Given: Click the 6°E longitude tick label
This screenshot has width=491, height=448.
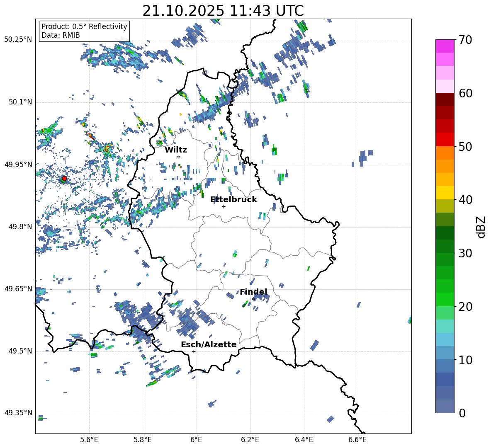Looking at the screenshot, I should 196,439.
